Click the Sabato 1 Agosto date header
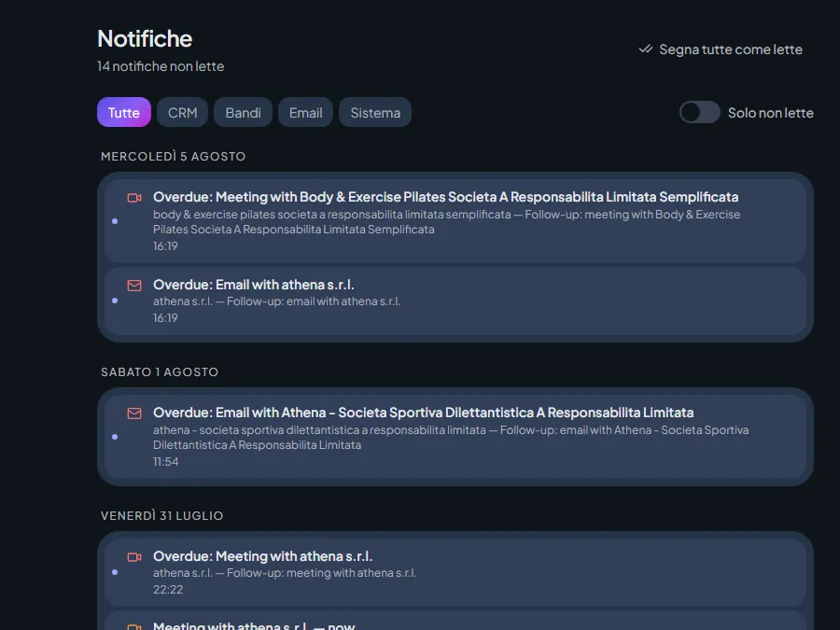The width and height of the screenshot is (840, 630). click(x=160, y=372)
